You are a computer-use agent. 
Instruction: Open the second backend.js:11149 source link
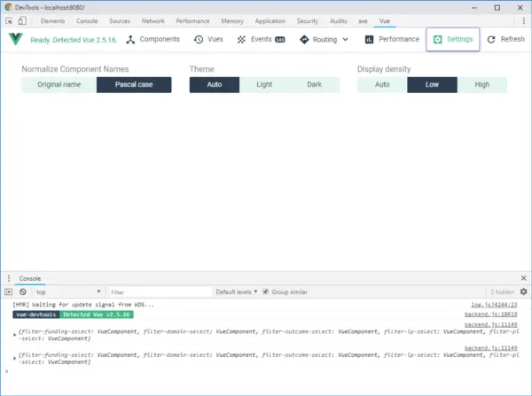pyautogui.click(x=491, y=348)
